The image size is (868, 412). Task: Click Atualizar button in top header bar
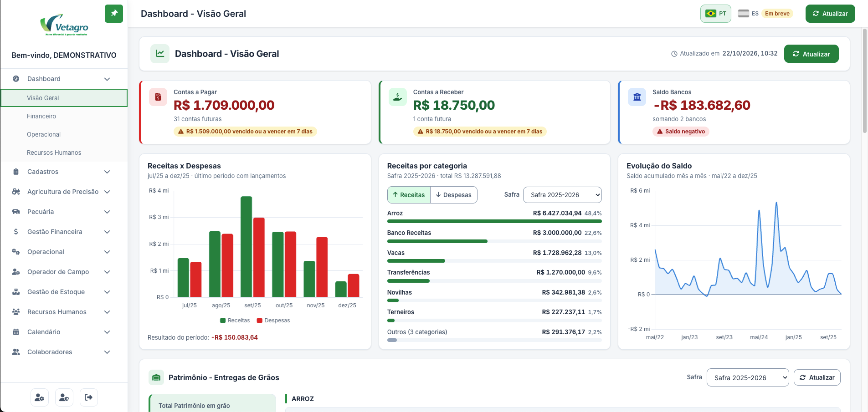(x=830, y=14)
